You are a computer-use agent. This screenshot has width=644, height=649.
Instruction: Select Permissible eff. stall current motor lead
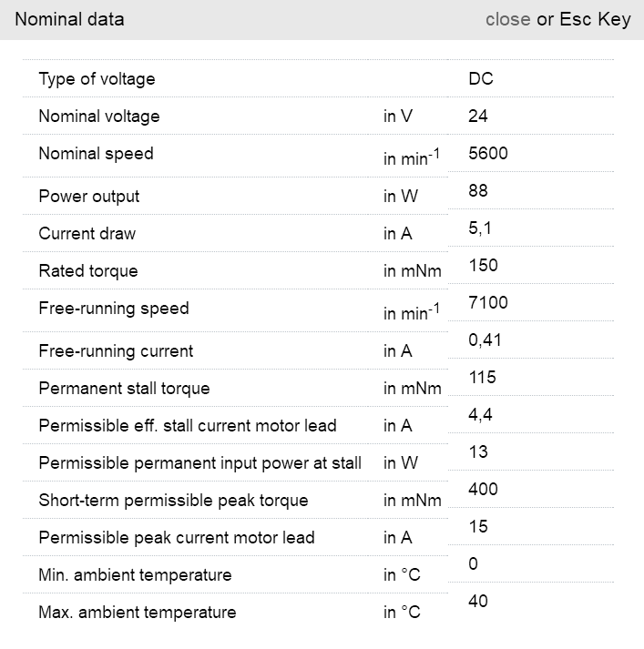pos(187,426)
